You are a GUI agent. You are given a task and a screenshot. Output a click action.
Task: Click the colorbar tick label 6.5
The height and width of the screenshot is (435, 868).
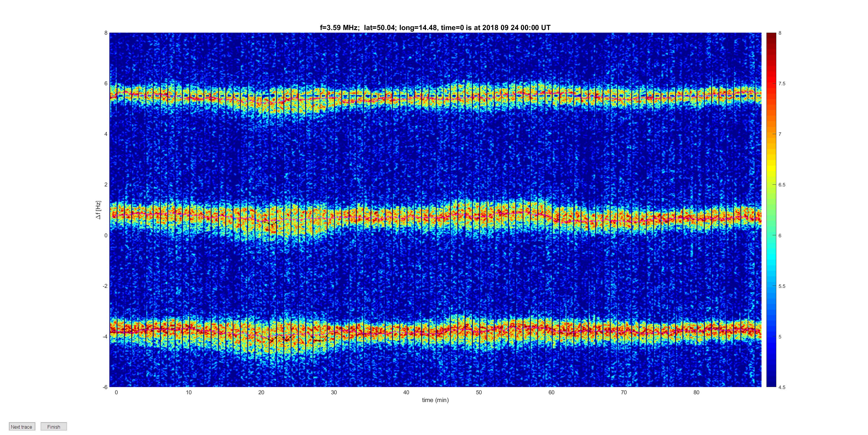click(782, 185)
